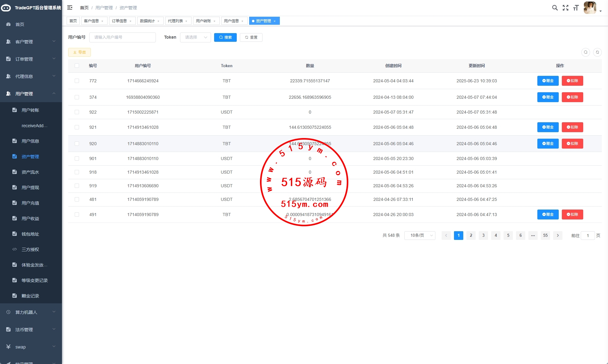The height and width of the screenshot is (364, 608).
Task: Click the sidebar collapse hamburger icon
Action: coord(70,7)
